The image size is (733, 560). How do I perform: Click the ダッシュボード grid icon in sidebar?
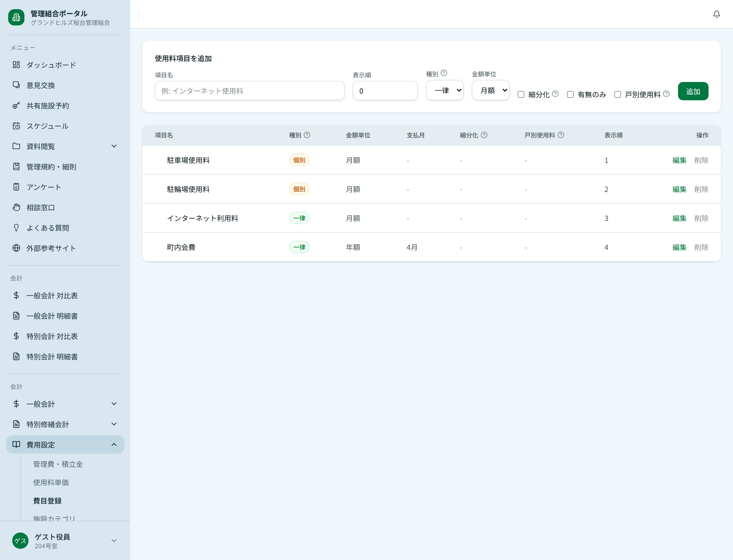click(x=16, y=65)
